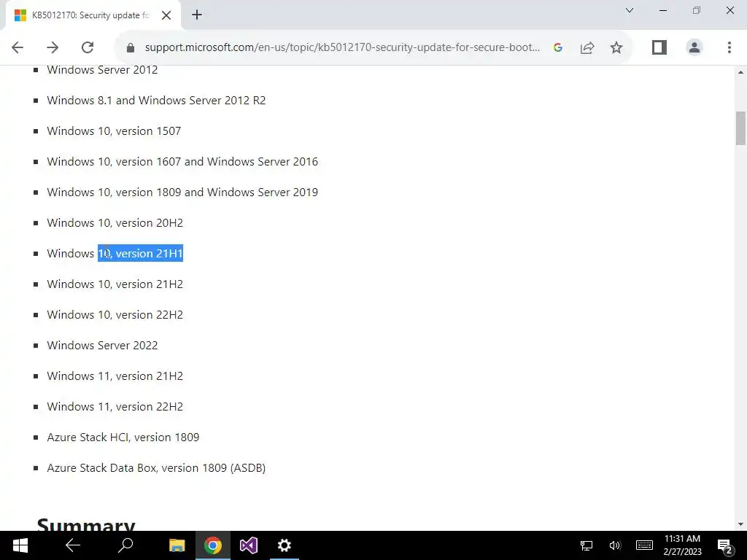
Task: Open Visual Studio from the taskbar
Action: [249, 545]
